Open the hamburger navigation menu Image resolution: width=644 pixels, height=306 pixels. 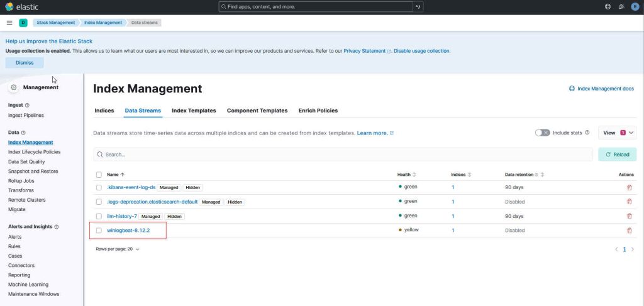[9, 23]
